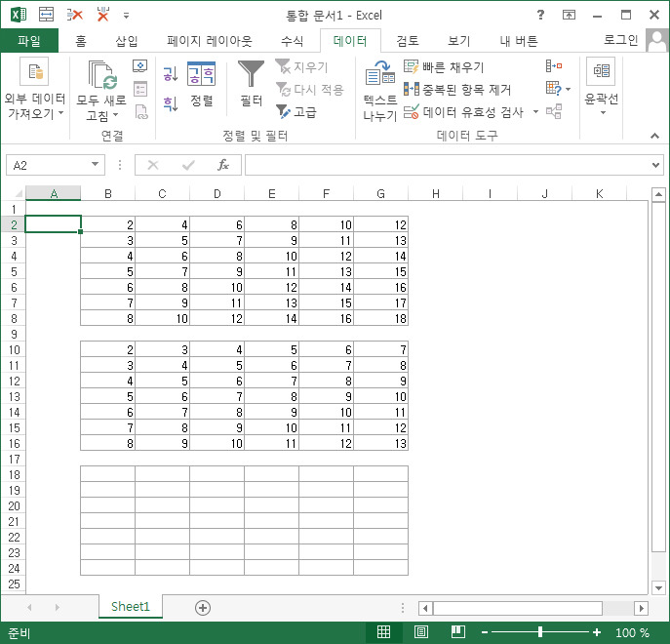Click the 모두 새로 고침 refresh icon
This screenshot has width=670, height=644.
(102, 74)
